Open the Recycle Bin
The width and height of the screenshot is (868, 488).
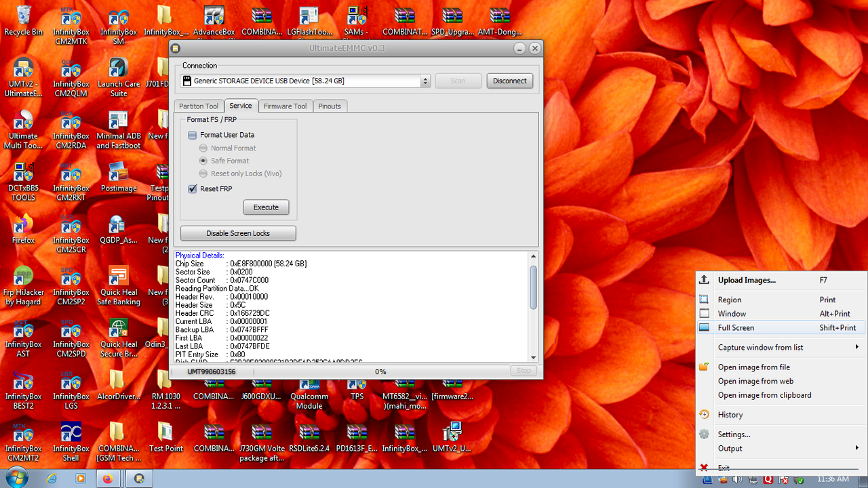23,18
